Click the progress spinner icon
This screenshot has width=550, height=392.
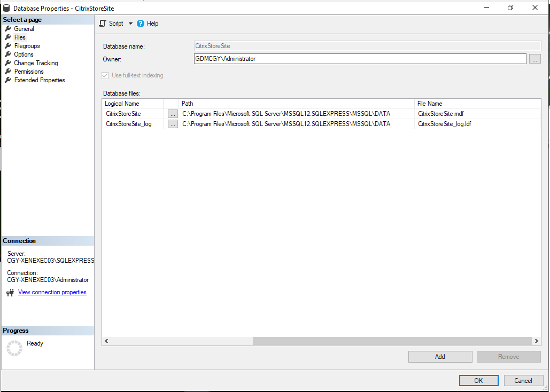point(14,348)
